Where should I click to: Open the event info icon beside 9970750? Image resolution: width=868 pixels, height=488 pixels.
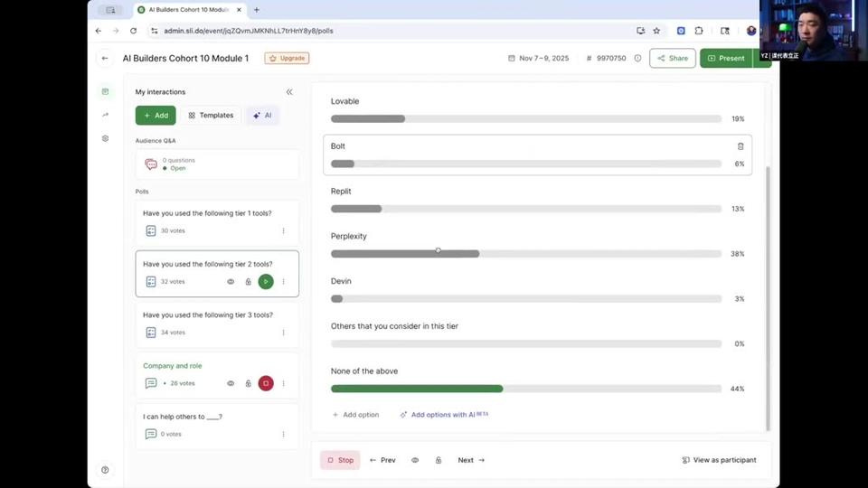[637, 58]
